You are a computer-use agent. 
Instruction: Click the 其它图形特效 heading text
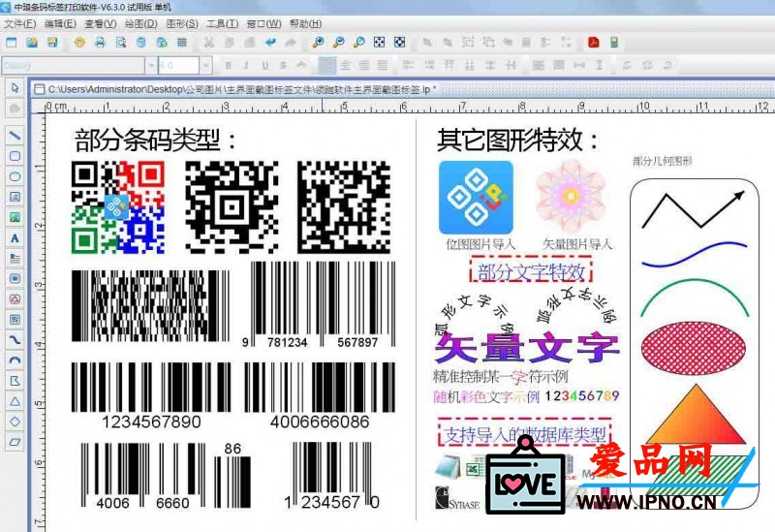pyautogui.click(x=518, y=140)
